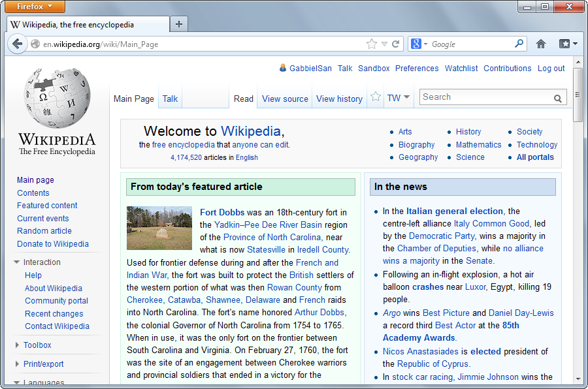Click the scrollbar up arrow

[x=578, y=62]
